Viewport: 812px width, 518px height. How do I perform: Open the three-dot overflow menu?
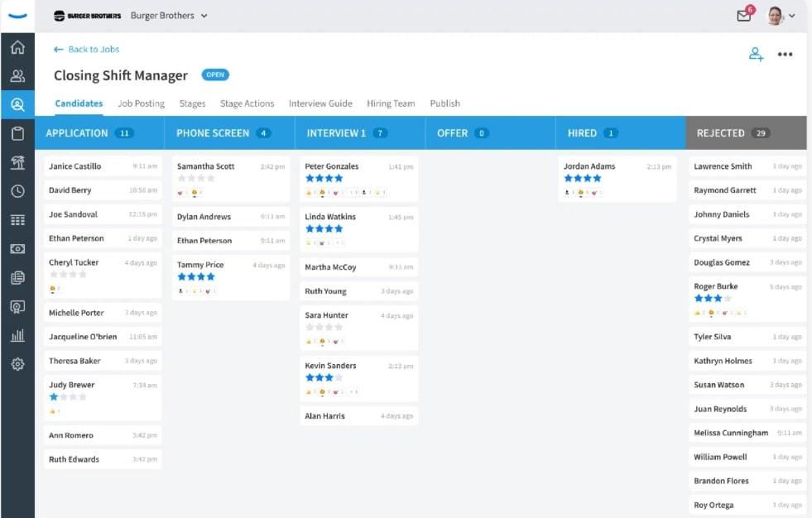click(785, 54)
